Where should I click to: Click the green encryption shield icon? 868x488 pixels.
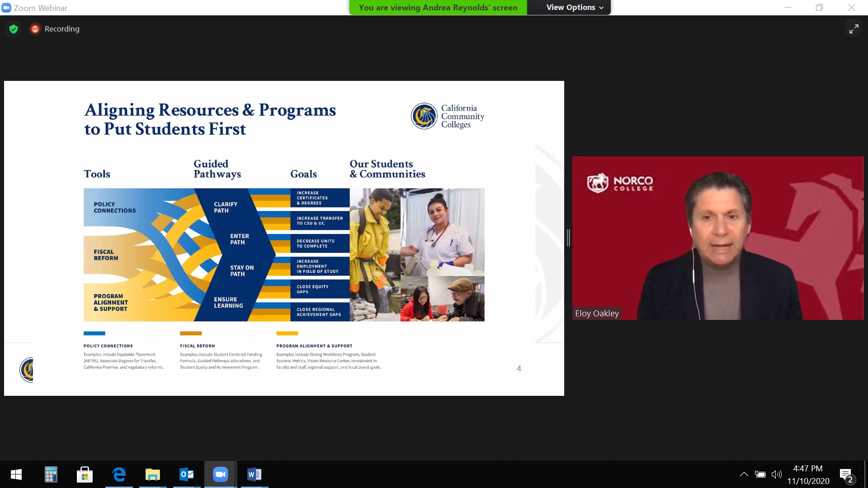14,29
